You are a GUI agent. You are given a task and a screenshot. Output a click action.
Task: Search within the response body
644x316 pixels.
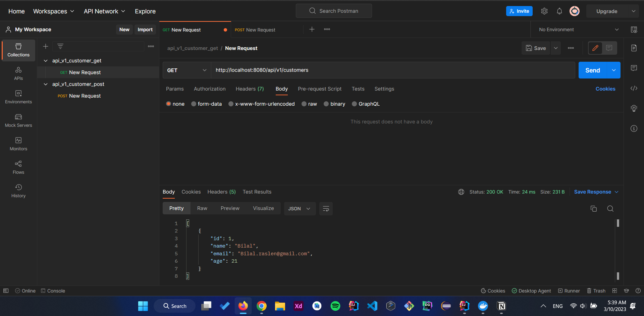click(x=610, y=208)
